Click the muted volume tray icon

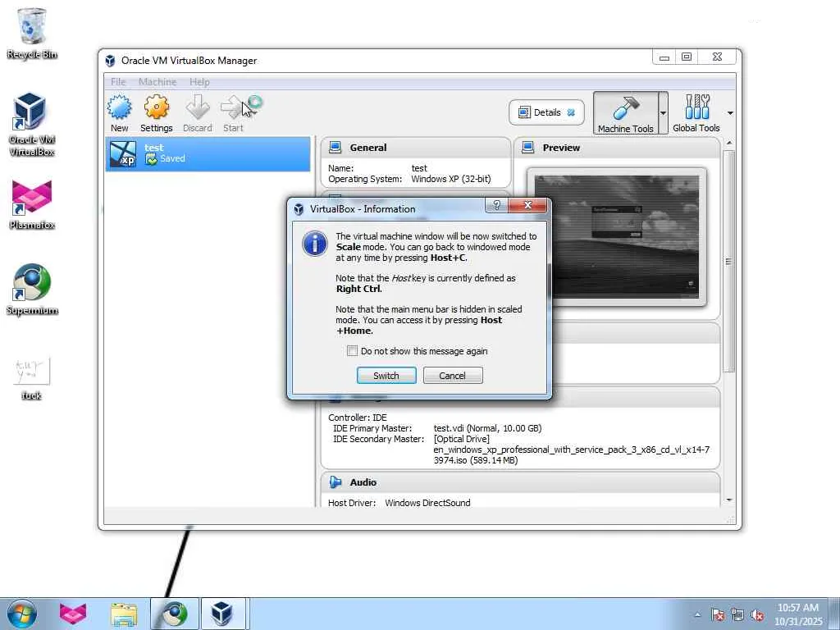coord(756,615)
